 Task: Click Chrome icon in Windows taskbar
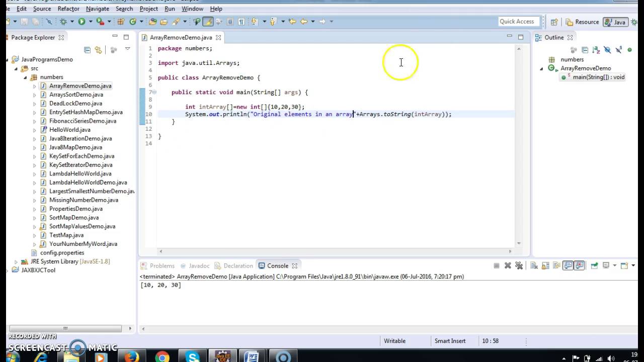pyautogui.click(x=162, y=357)
